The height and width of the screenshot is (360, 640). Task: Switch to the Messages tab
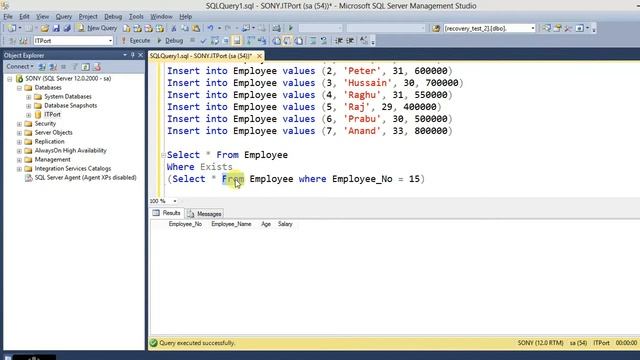[x=204, y=213]
